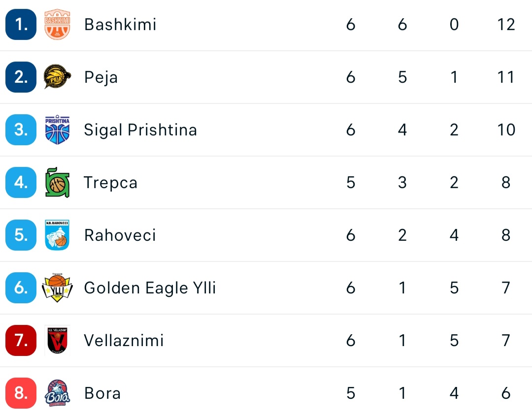Open the Trepca club emblem
This screenshot has width=532, height=416.
coord(57,182)
